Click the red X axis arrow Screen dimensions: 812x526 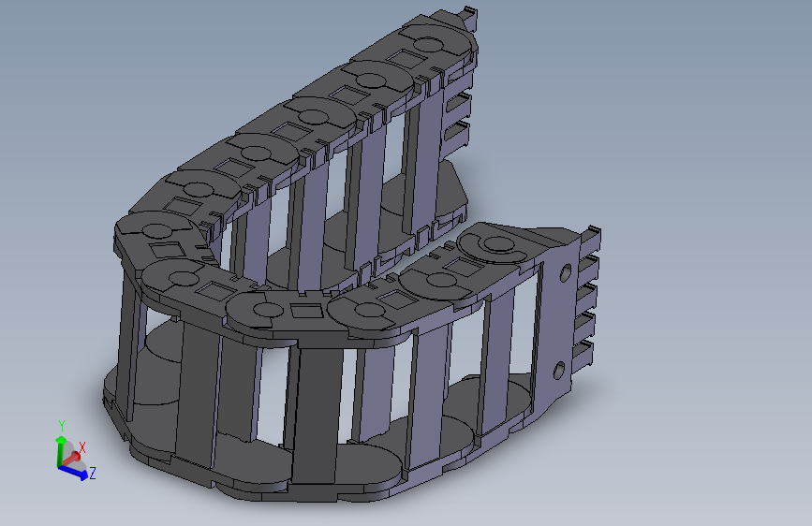[71, 459]
